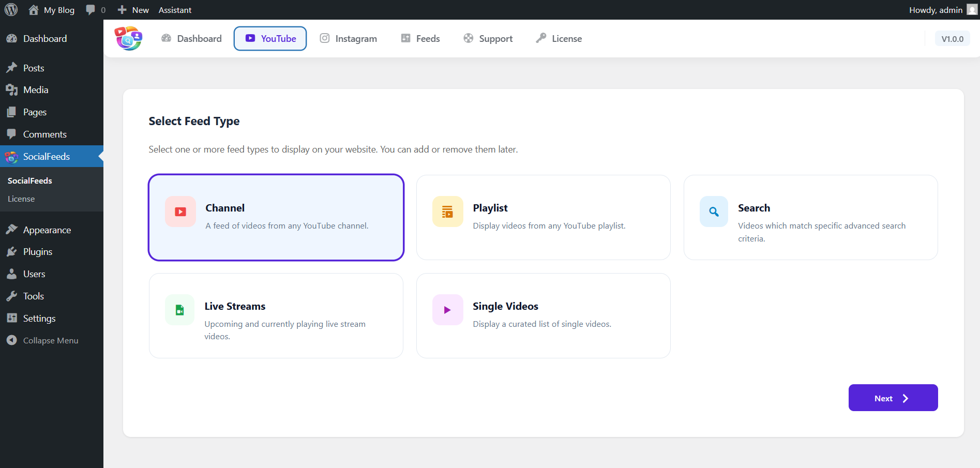Image resolution: width=980 pixels, height=468 pixels.
Task: Click the WordPress logo in admin bar
Action: (x=11, y=10)
